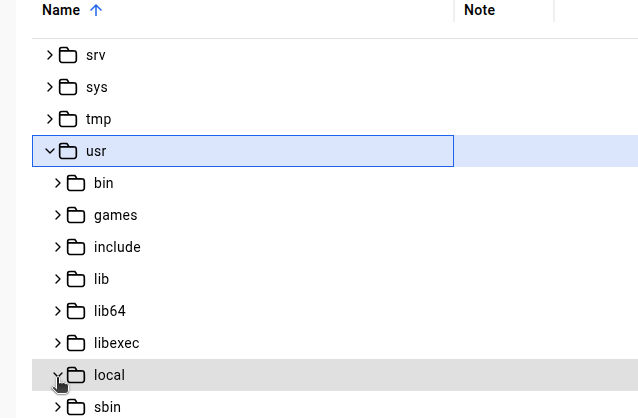Screen dimensions: 638x418
Task: Toggle the ascending sort arrow
Action: (x=96, y=10)
